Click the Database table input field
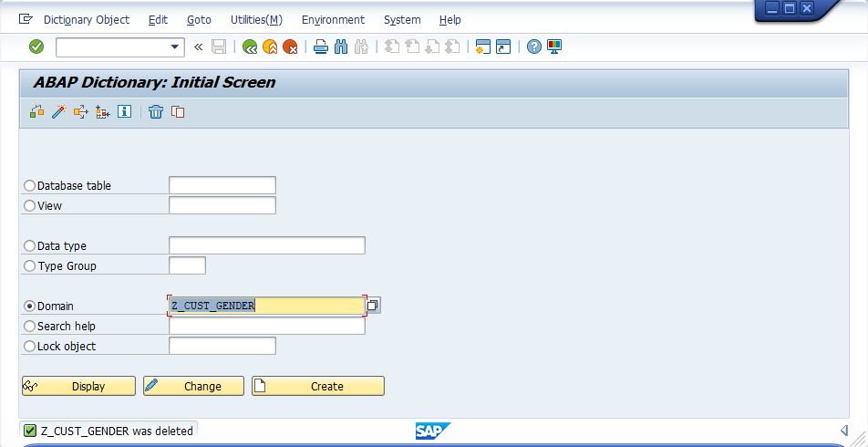Viewport: 868px width, 447px height. (x=222, y=185)
